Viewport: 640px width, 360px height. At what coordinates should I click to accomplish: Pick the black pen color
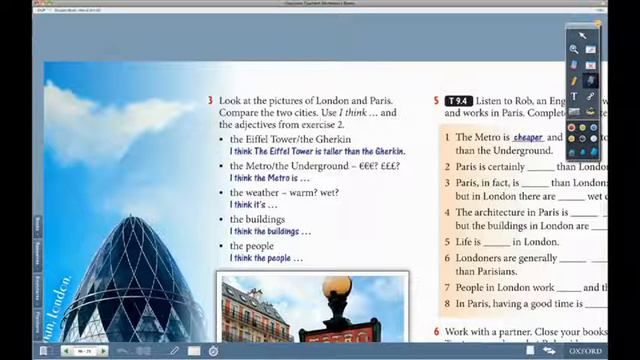coord(582,139)
